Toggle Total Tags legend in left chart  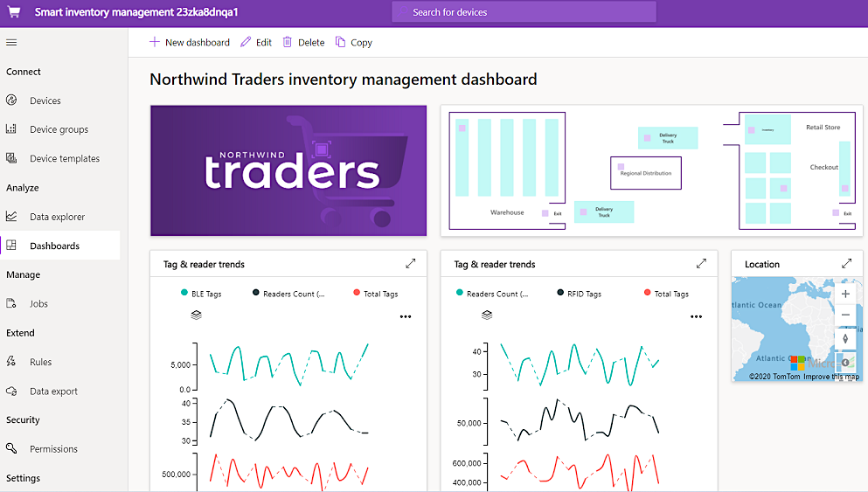375,294
